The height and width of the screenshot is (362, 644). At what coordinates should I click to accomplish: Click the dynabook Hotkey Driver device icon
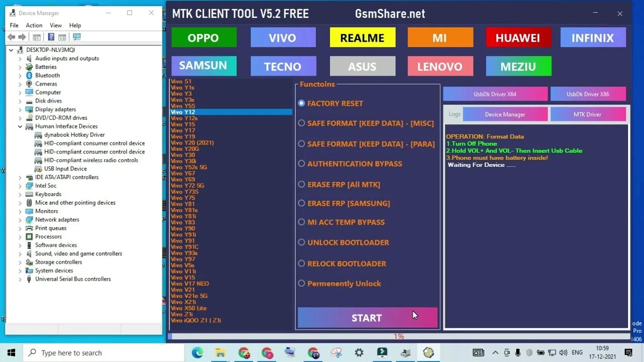pos(38,135)
